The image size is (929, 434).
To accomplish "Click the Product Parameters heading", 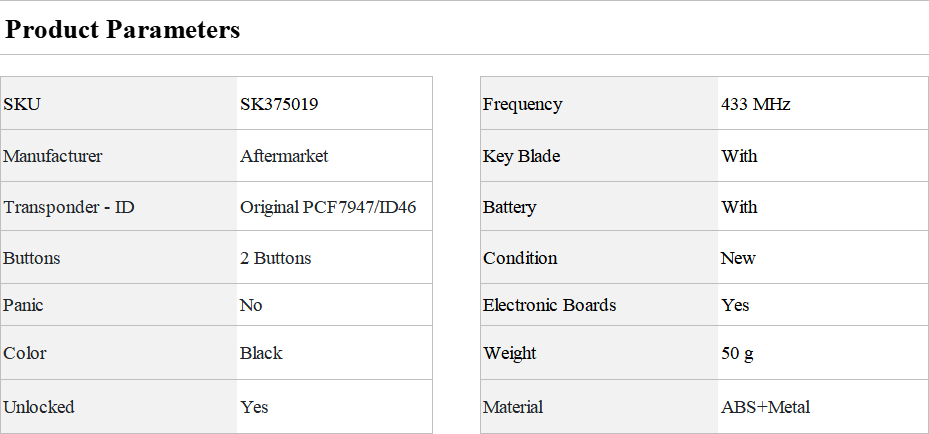I will pos(123,29).
